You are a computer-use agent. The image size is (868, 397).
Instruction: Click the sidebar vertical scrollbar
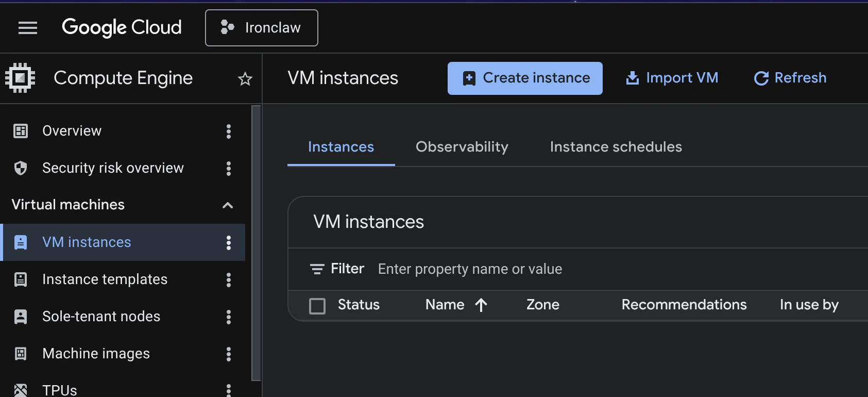(256, 243)
